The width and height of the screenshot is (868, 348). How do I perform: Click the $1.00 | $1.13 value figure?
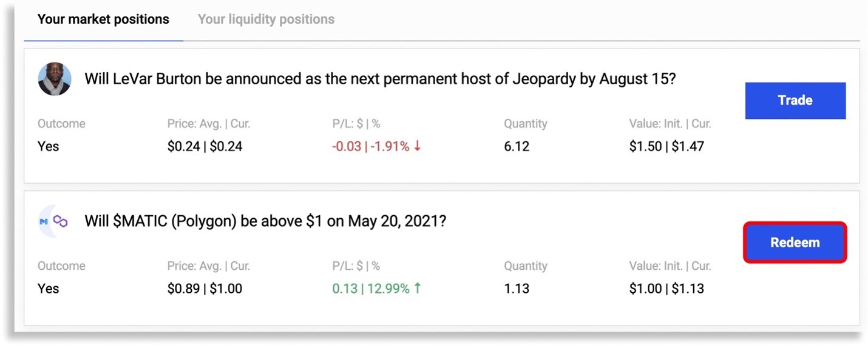(x=666, y=289)
